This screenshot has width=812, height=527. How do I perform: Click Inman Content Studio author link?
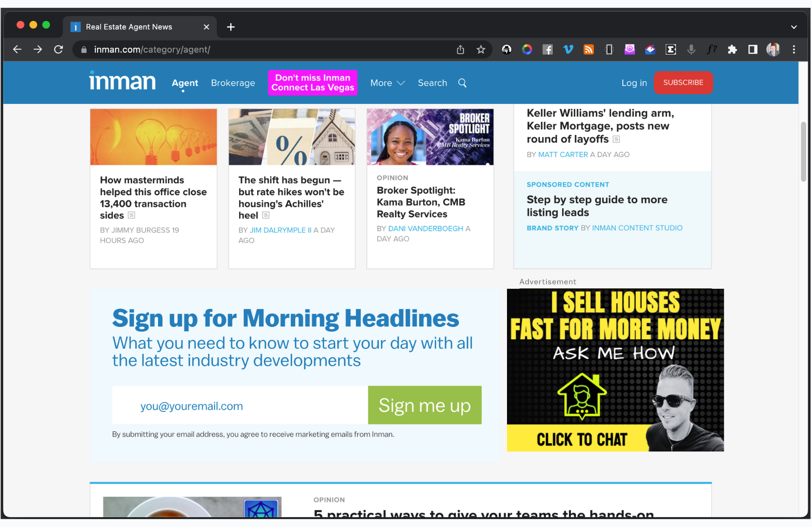pos(637,228)
